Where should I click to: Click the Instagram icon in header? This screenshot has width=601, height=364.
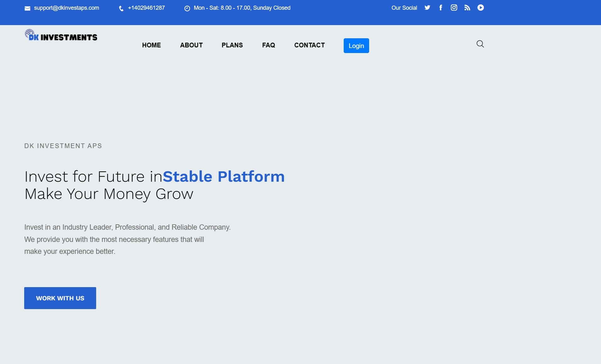(454, 8)
